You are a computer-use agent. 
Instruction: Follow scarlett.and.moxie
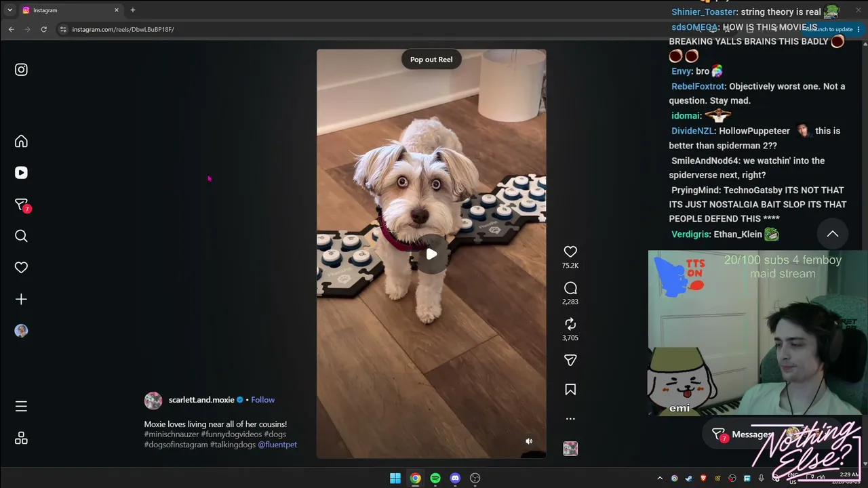(x=263, y=400)
